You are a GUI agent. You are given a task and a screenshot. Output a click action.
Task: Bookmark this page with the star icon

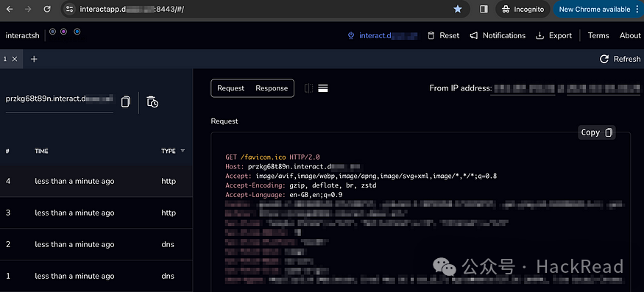458,9
